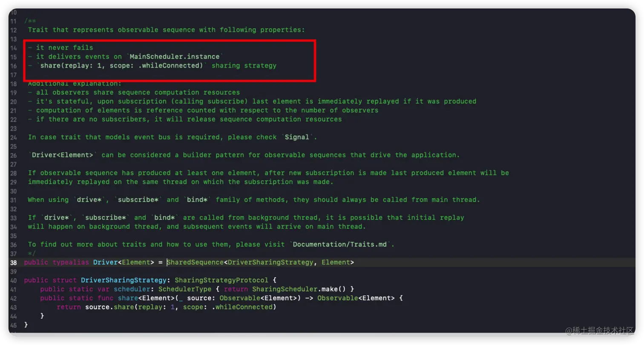Click the 'struct' keyword on line 40
Screen dimensions: 644x345
tap(65, 280)
